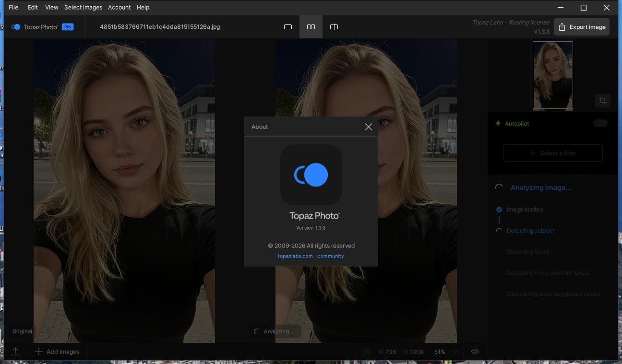
Task: Select split slider comparison view
Action: (334, 27)
